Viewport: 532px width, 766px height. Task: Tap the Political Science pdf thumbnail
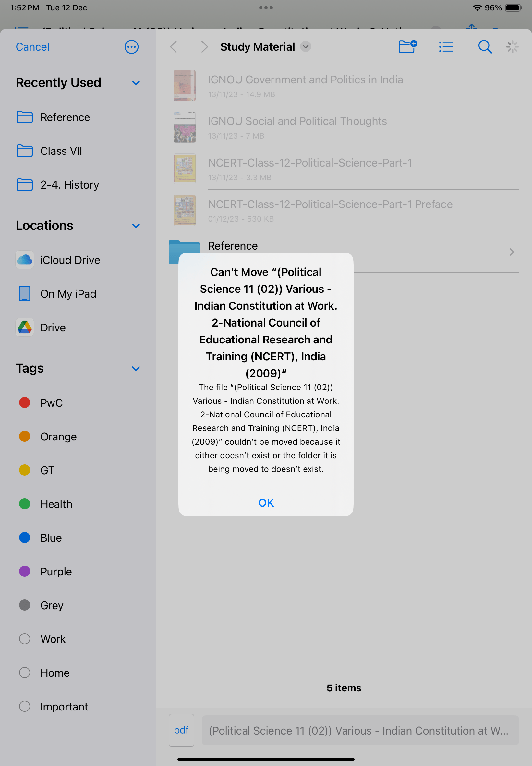point(181,730)
